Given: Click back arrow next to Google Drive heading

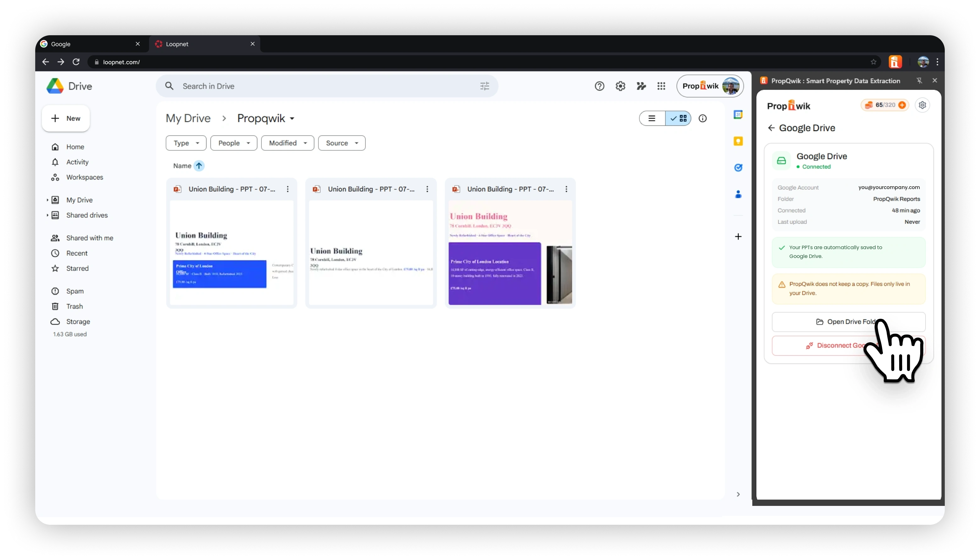Looking at the screenshot, I should coord(771,128).
